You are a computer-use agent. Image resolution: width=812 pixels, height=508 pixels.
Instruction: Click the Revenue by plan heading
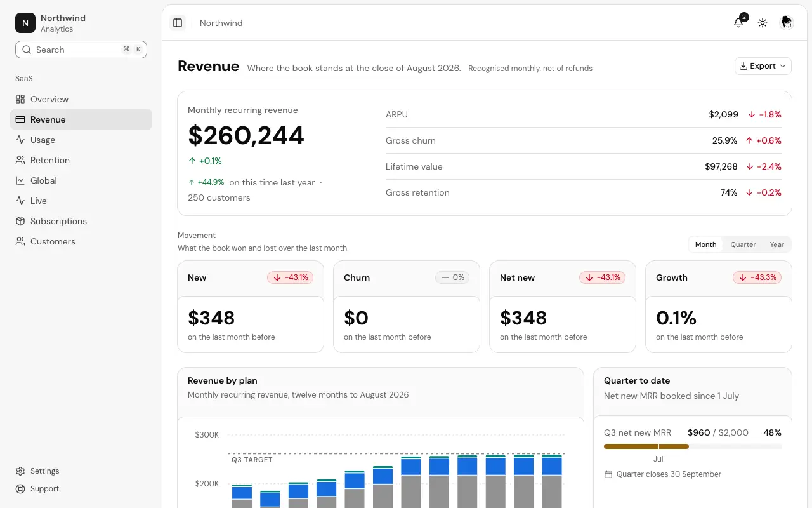[223, 380]
